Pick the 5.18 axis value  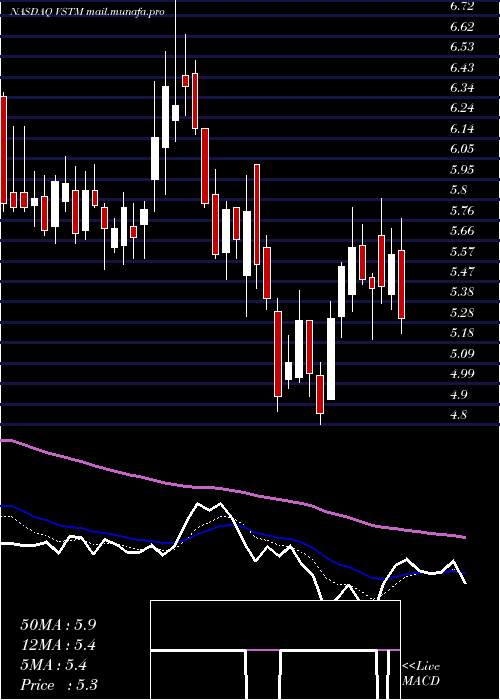[x=462, y=333]
